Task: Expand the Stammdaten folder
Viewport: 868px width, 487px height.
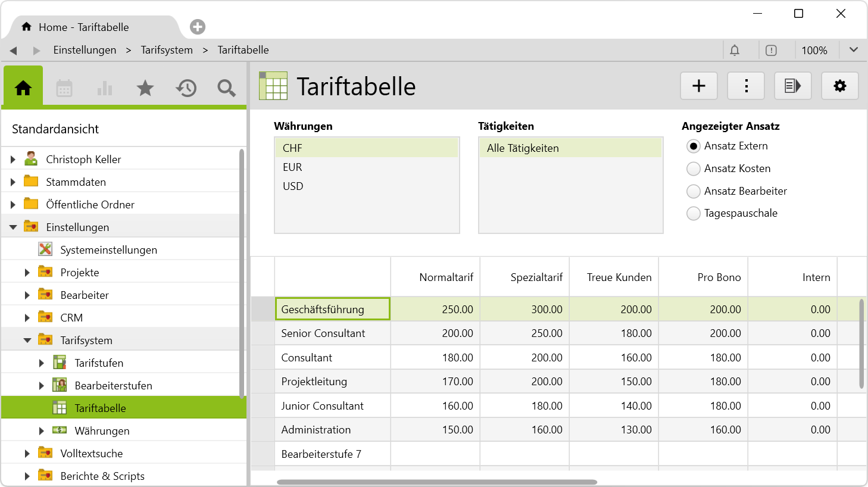Action: (x=13, y=182)
